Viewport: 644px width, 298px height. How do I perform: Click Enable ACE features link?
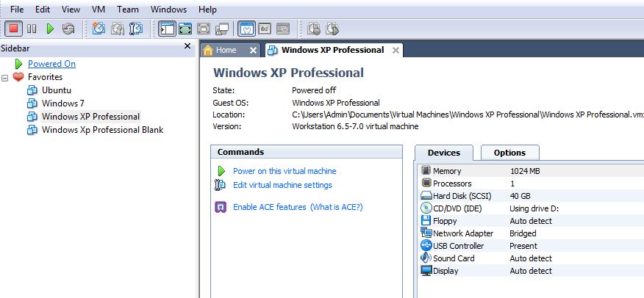[x=269, y=207]
